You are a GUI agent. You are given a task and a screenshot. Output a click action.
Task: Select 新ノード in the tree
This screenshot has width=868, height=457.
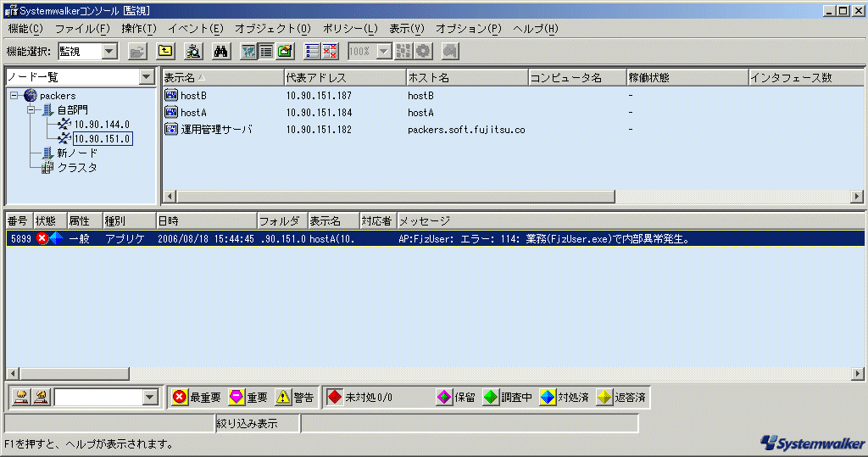[x=77, y=153]
